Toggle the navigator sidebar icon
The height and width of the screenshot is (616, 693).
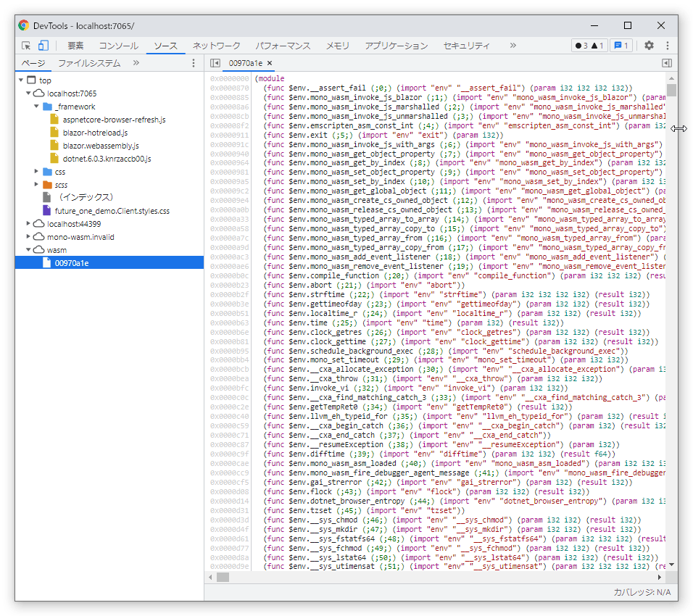tap(215, 63)
